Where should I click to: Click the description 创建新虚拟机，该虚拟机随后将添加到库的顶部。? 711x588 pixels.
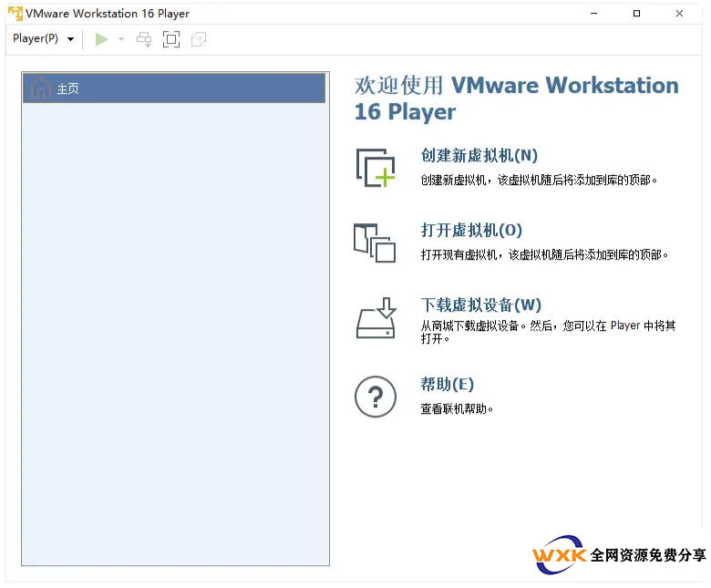pos(539,180)
